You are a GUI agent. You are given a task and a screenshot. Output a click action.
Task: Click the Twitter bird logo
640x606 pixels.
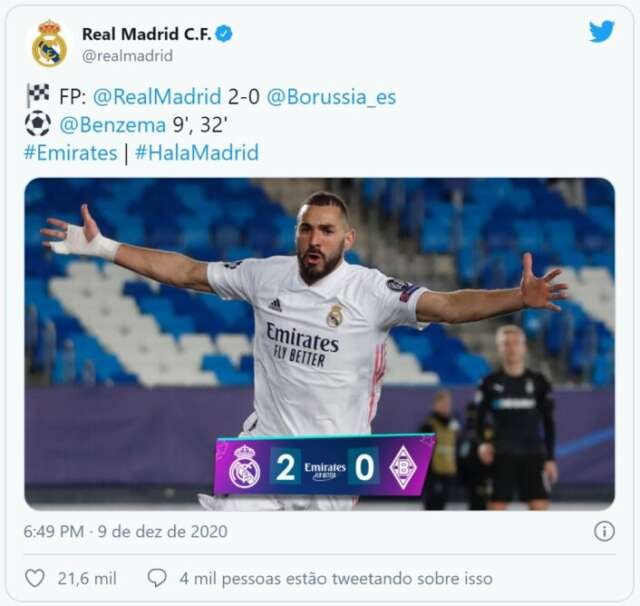point(602,31)
